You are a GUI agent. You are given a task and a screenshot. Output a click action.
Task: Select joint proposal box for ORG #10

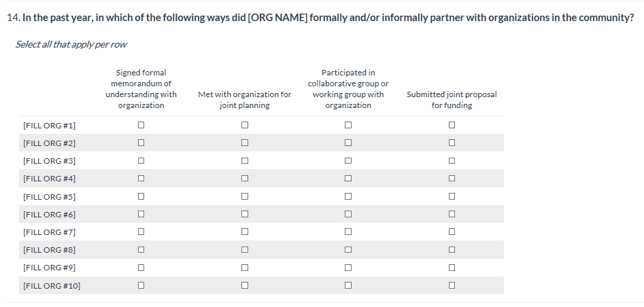tap(452, 286)
